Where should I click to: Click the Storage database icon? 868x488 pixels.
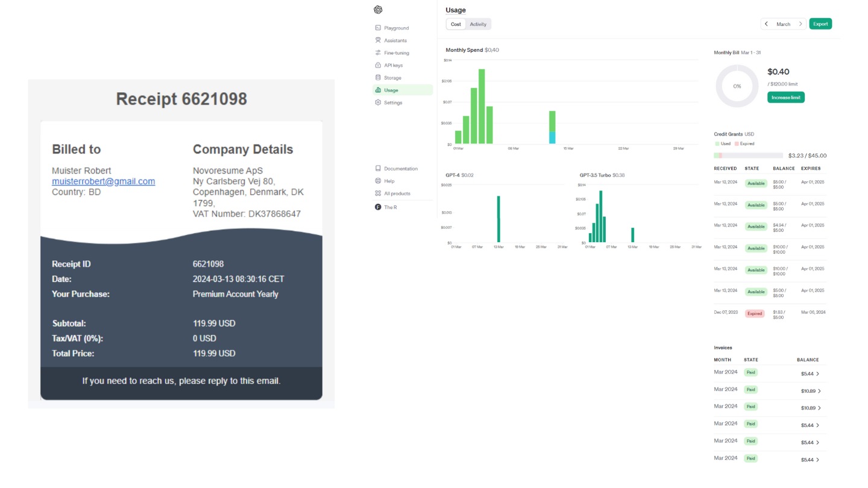(378, 78)
